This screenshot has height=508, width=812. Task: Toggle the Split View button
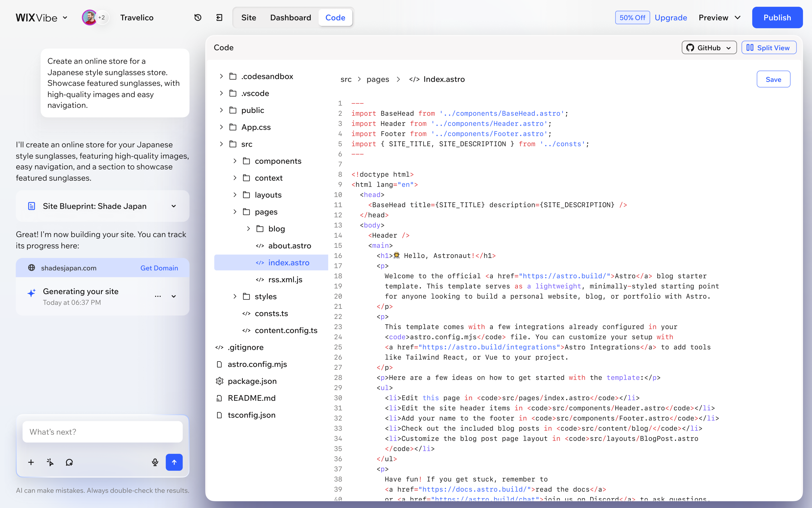coord(769,48)
